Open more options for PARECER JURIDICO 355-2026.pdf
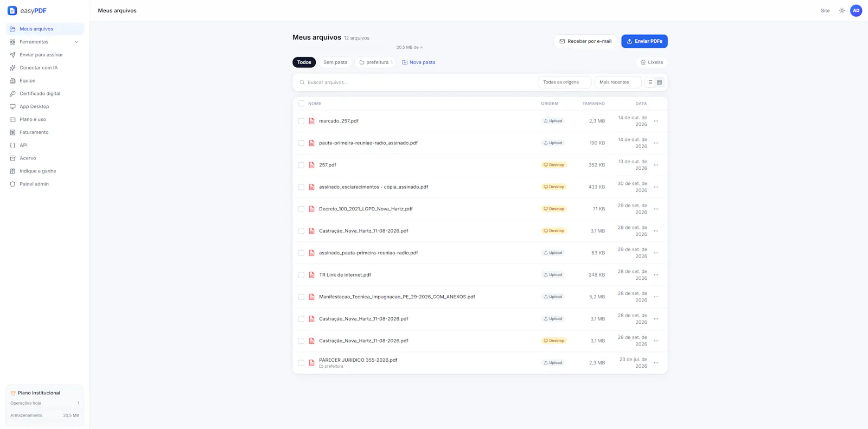 [x=656, y=363]
